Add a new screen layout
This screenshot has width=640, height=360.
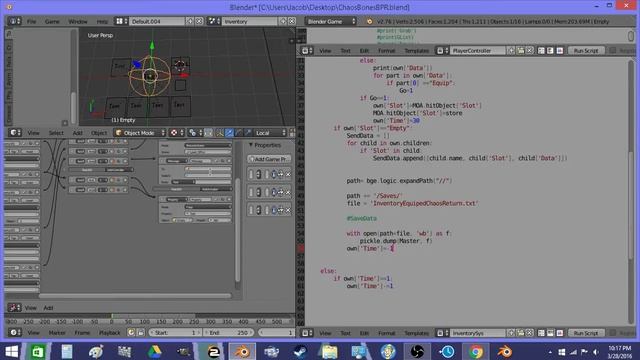pyautogui.click(x=190, y=21)
